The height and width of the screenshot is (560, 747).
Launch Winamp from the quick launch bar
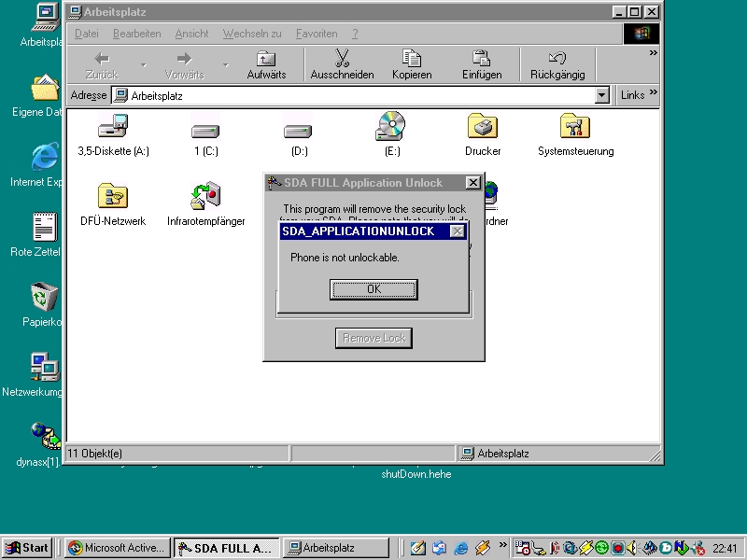coord(483,548)
